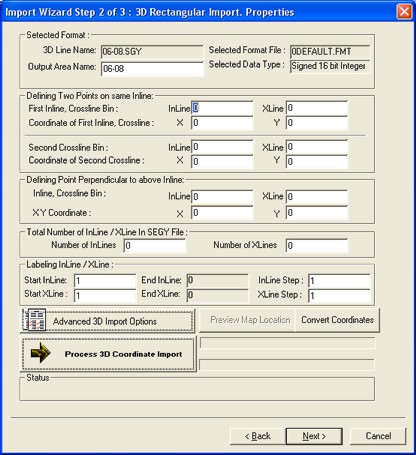Image resolution: width=416 pixels, height=455 pixels.
Task: Open Advanced 3D Import Options
Action: click(107, 321)
